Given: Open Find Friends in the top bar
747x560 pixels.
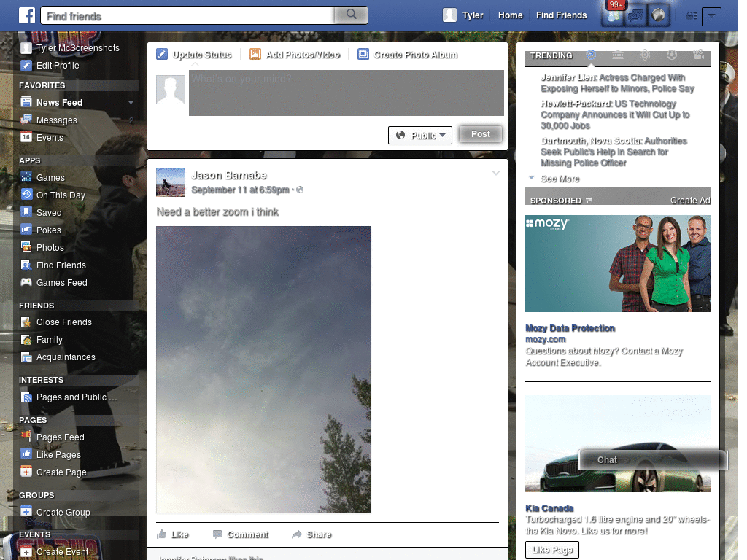Looking at the screenshot, I should (x=561, y=15).
